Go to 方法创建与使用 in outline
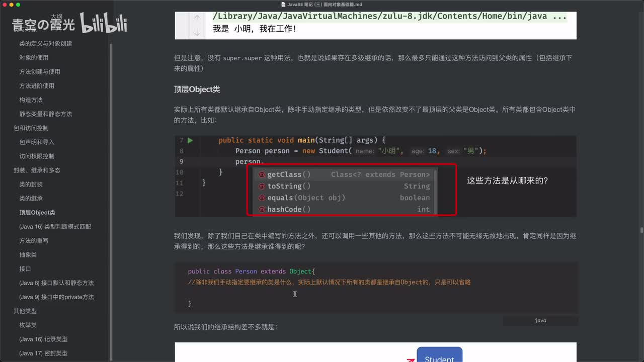Screen dimensions: 644x362 tap(40, 72)
